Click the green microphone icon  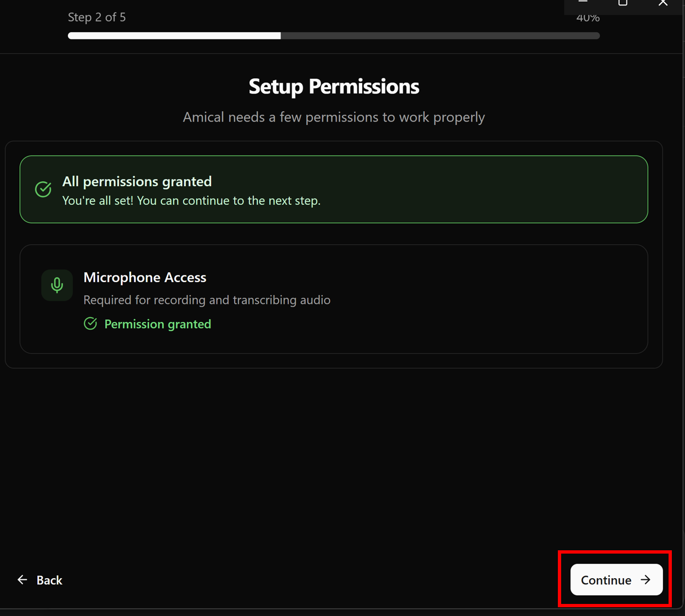(57, 285)
